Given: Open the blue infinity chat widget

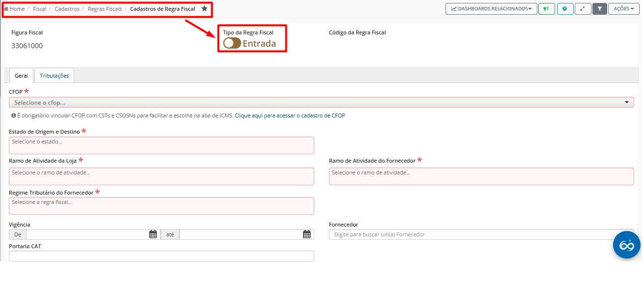Looking at the screenshot, I should (x=626, y=245).
